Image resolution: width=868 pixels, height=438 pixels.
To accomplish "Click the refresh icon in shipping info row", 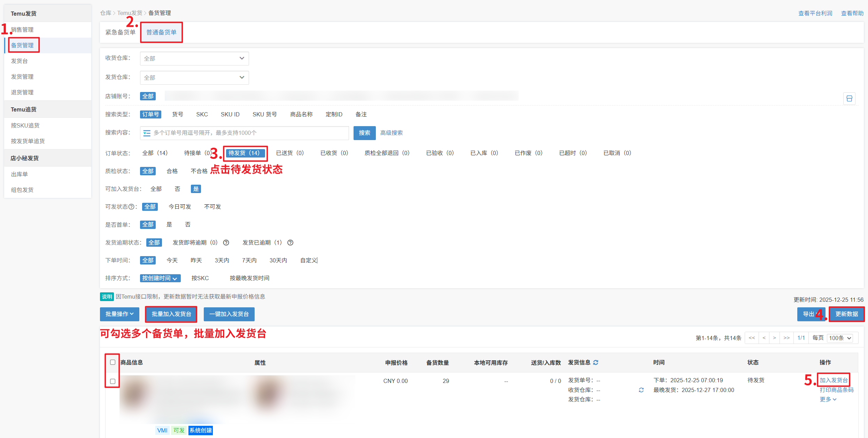I will (x=641, y=390).
